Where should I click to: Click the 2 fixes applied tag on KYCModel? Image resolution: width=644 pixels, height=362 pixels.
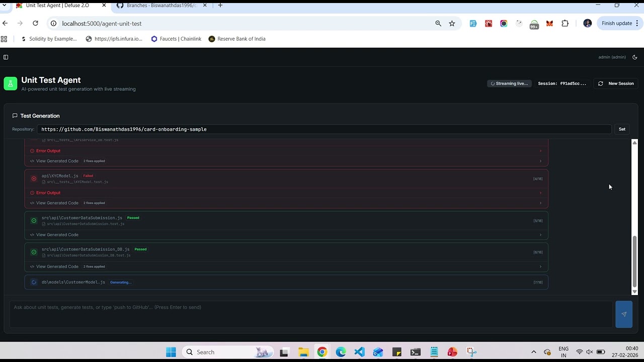click(x=94, y=203)
